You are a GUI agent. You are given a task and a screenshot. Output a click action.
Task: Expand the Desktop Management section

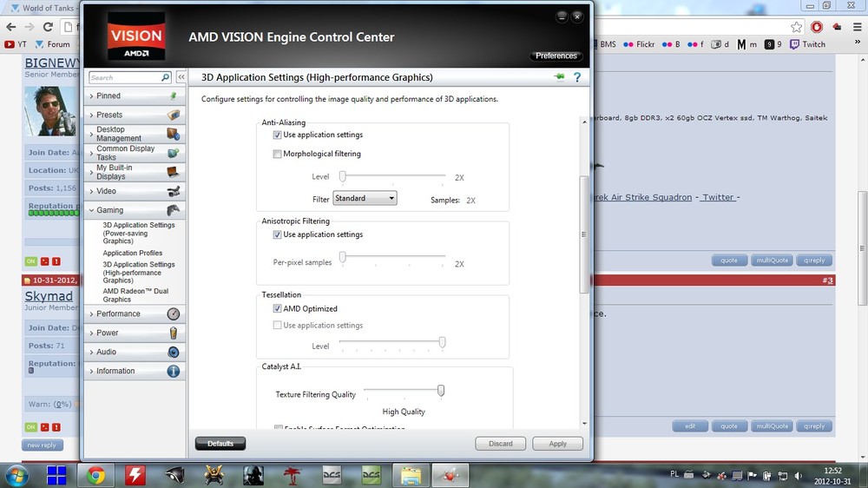[x=91, y=134]
